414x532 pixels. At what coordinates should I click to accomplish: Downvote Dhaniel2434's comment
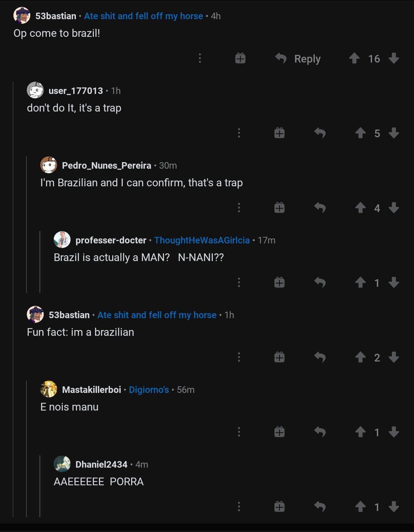(394, 507)
